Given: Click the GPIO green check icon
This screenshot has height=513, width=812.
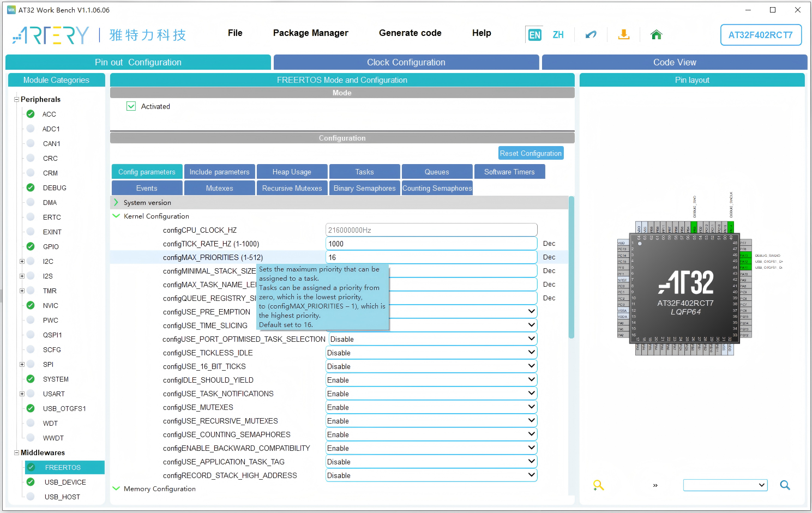Looking at the screenshot, I should (x=31, y=246).
